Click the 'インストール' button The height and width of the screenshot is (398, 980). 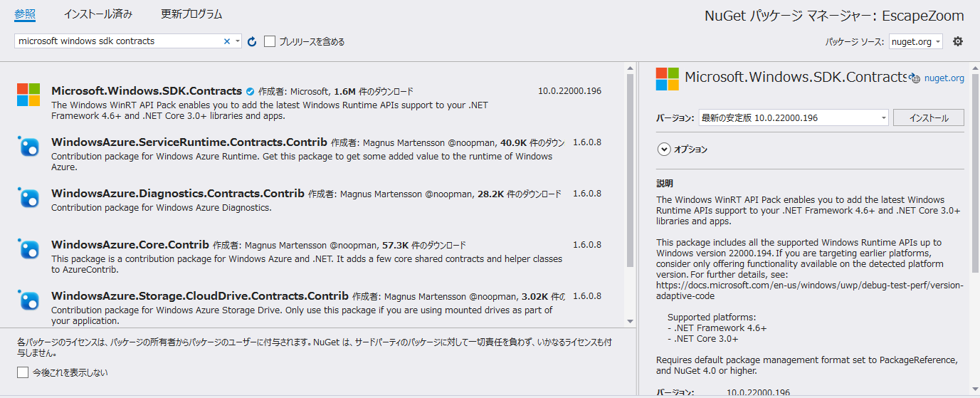[x=929, y=117]
